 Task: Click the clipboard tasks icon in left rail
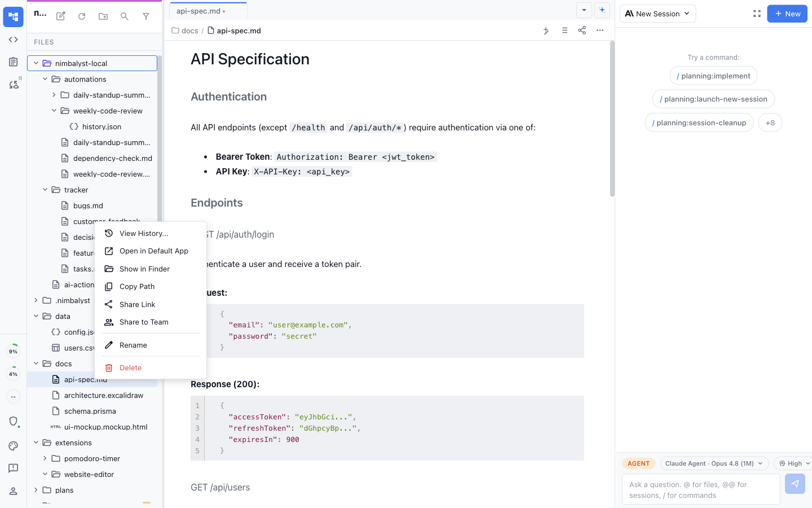pyautogui.click(x=13, y=62)
